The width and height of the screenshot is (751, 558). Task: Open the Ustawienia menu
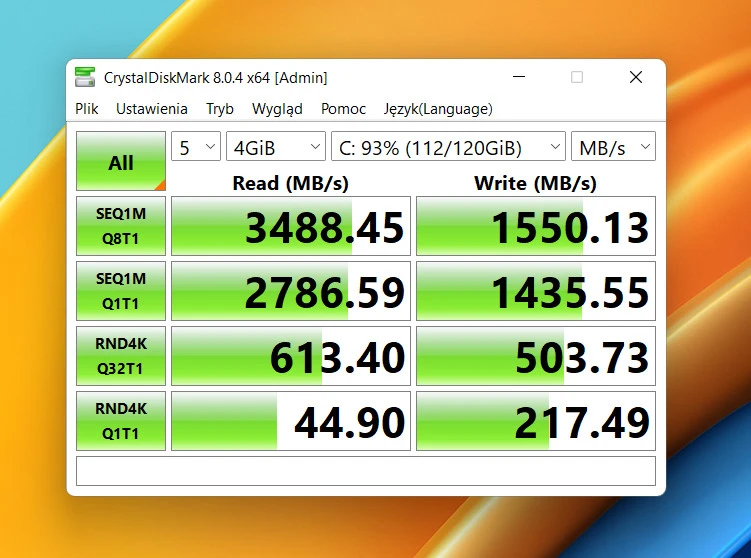(151, 109)
